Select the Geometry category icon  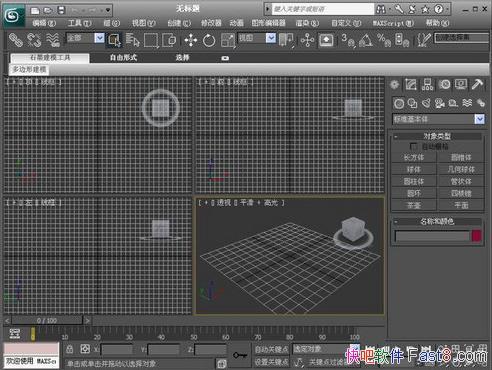(399, 103)
